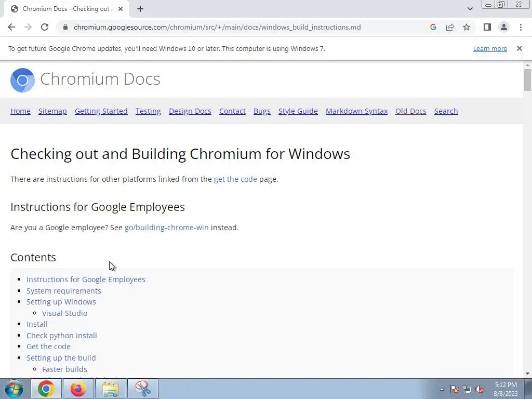
Task: Open the Markdown Syntax nav link
Action: (356, 111)
